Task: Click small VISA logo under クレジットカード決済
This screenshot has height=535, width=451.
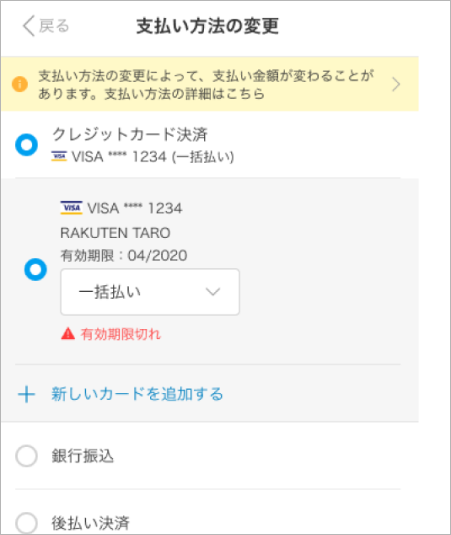Action: click(59, 156)
